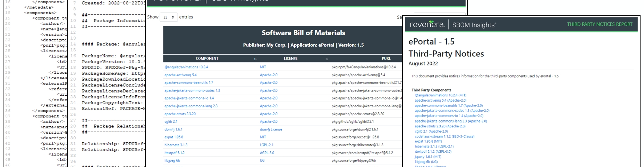Click PURL text pkg:sourceforge/hibernate@3.1.3
Screen dimensions: 644x167
(x=357, y=145)
